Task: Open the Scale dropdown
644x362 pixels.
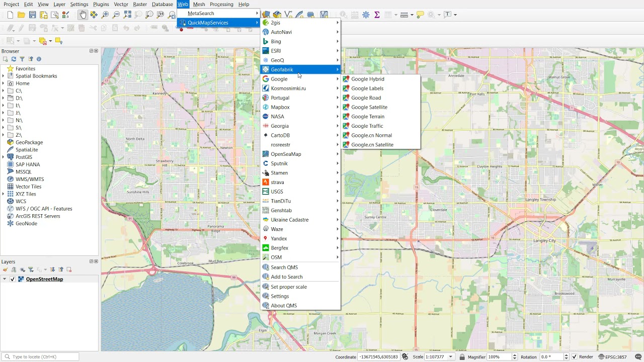Action: coord(451,357)
